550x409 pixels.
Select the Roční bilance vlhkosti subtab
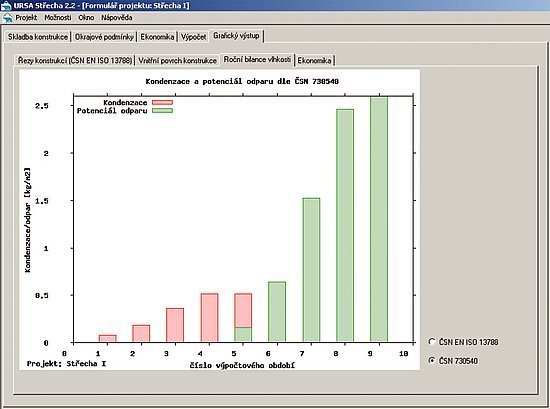click(257, 59)
